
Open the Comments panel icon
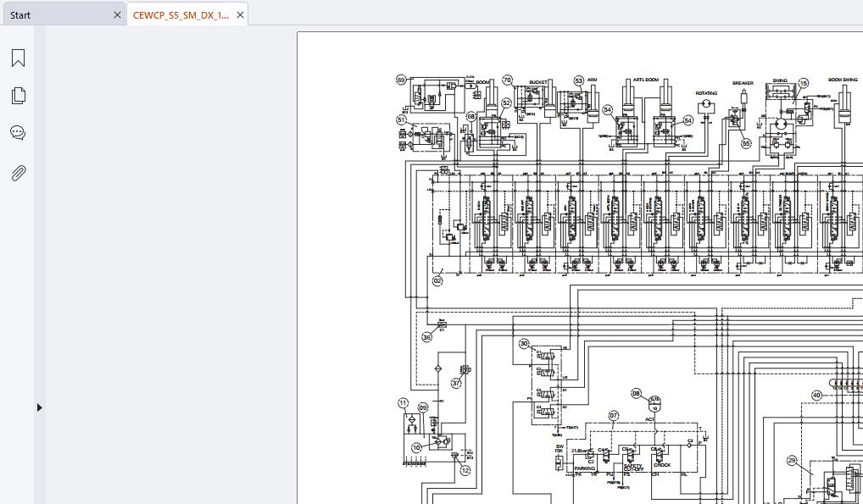click(18, 133)
